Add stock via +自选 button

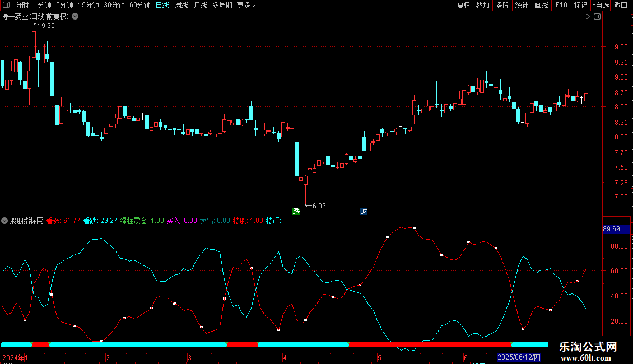click(x=601, y=5)
